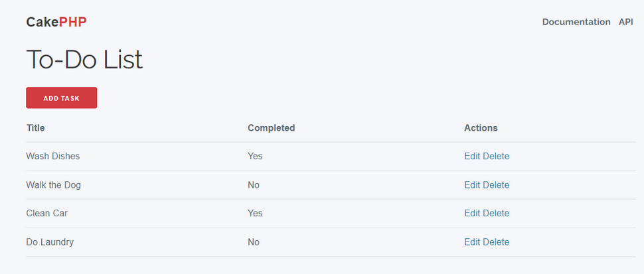Viewport: 644px width, 274px height.
Task: Click the CakePHP logo
Action: (56, 22)
